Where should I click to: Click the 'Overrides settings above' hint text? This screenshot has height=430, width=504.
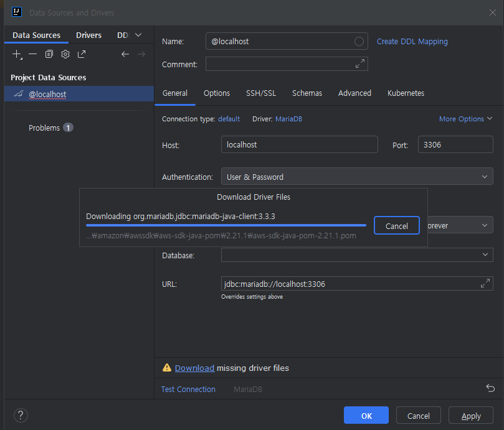[x=252, y=297]
